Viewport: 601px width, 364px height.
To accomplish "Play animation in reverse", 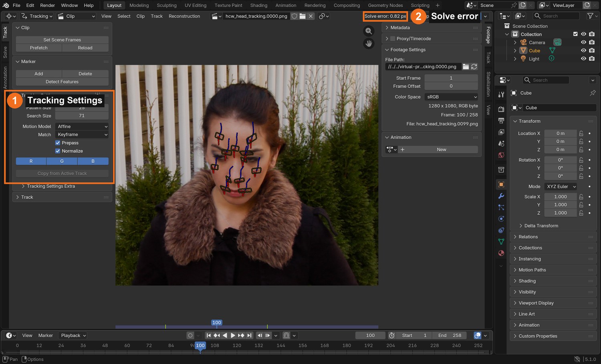I will (x=225, y=336).
